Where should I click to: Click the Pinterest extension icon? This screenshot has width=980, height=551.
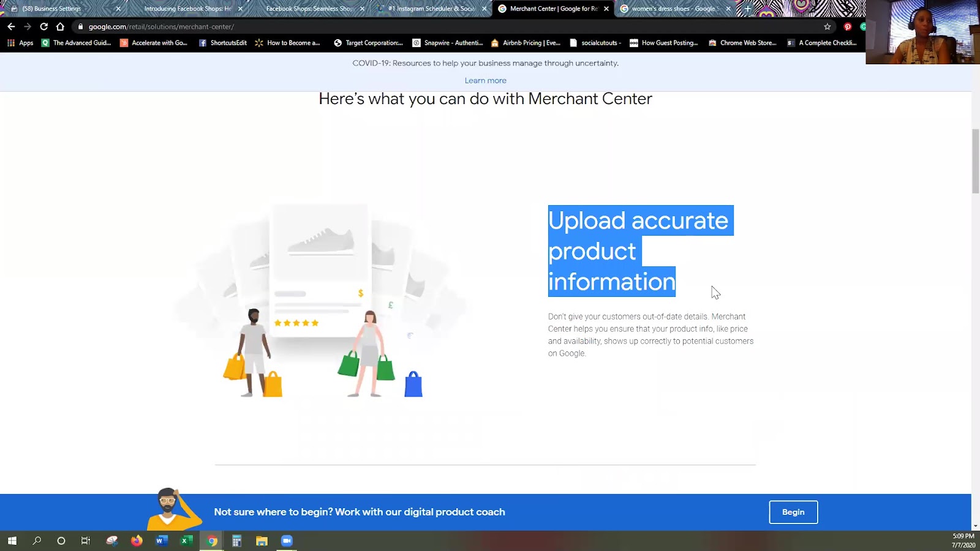pyautogui.click(x=848, y=26)
